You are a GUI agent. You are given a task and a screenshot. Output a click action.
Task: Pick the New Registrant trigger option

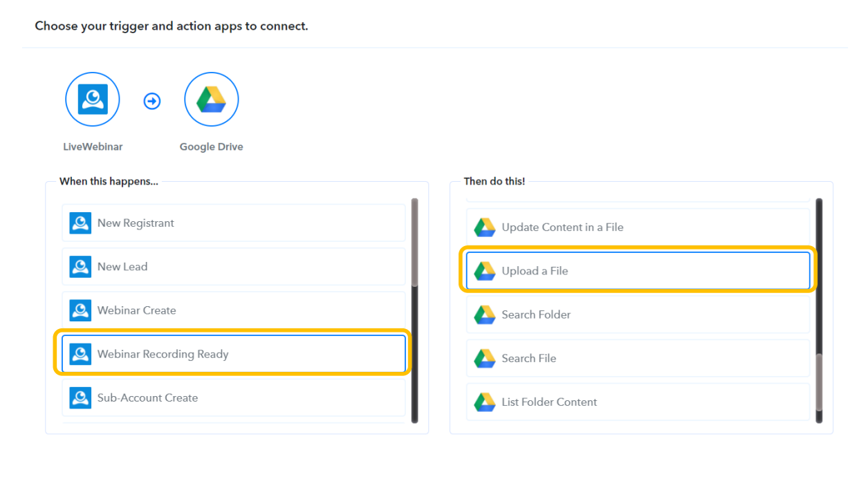pos(233,223)
